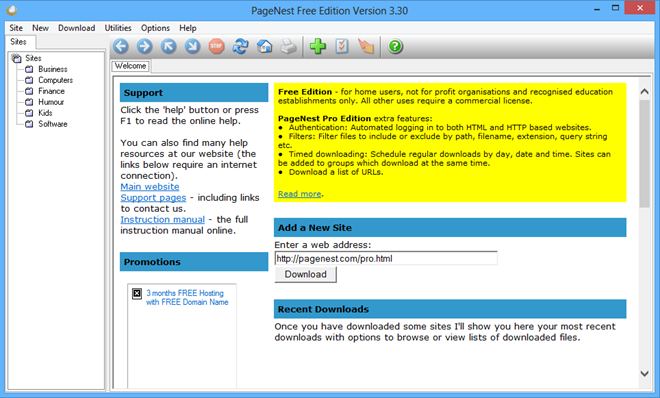
Task: Open the Download menu
Action: pyautogui.click(x=77, y=28)
